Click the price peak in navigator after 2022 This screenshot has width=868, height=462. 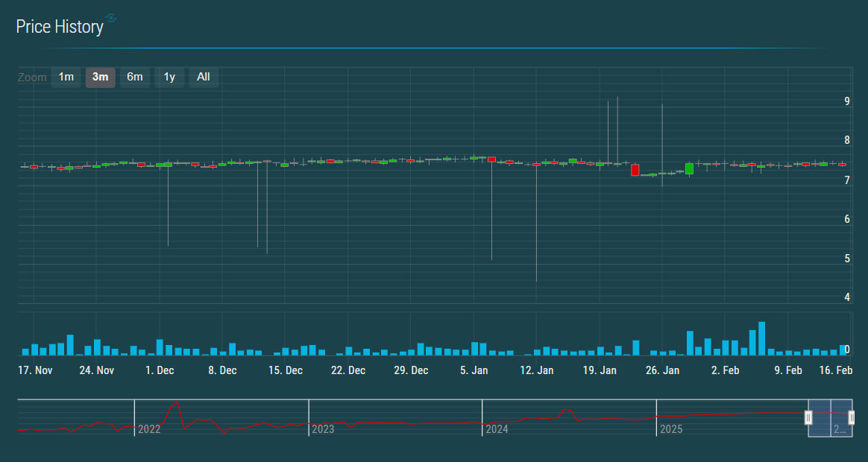[176, 403]
